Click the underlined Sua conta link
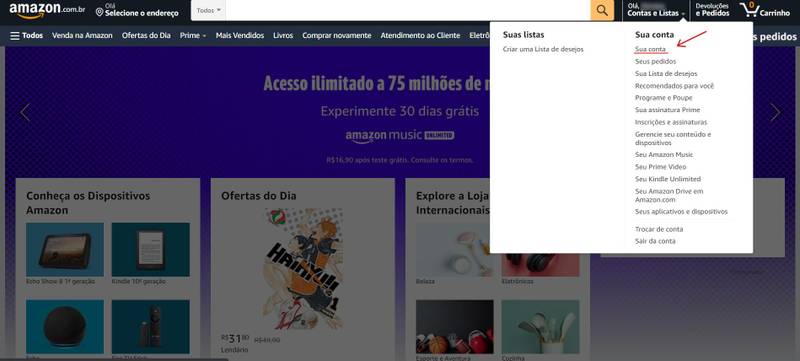 [x=651, y=49]
